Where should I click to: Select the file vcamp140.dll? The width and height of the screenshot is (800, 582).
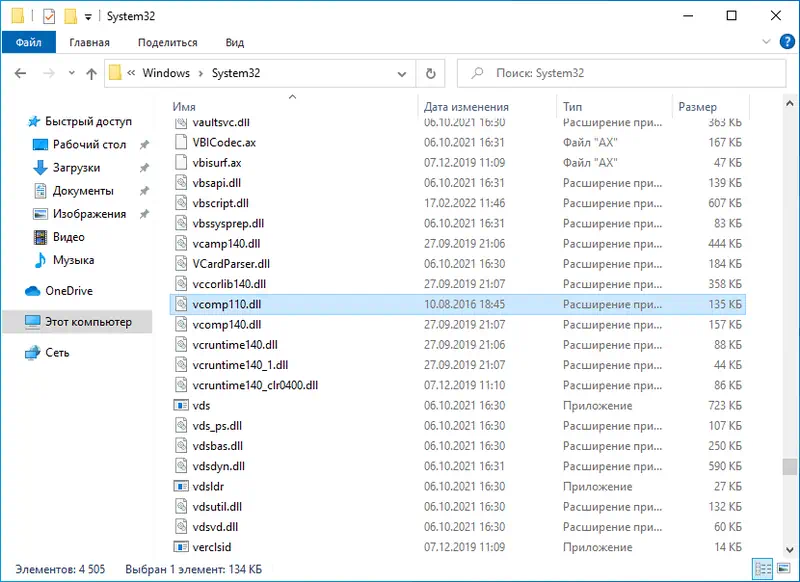point(457,244)
